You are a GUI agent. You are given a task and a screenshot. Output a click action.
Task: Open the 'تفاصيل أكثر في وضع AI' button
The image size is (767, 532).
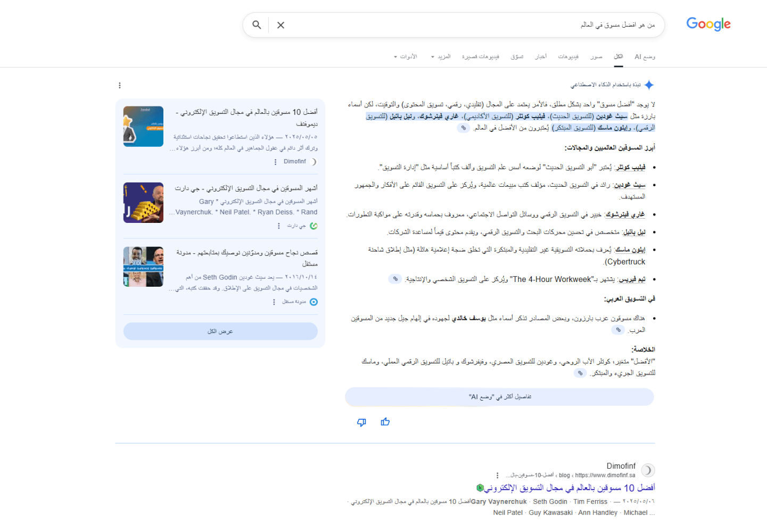pos(499,397)
